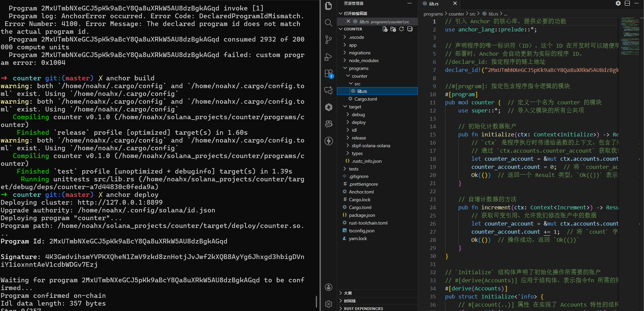This screenshot has height=311, width=644.
Task: Open the Run and Debug view
Action: point(328,57)
